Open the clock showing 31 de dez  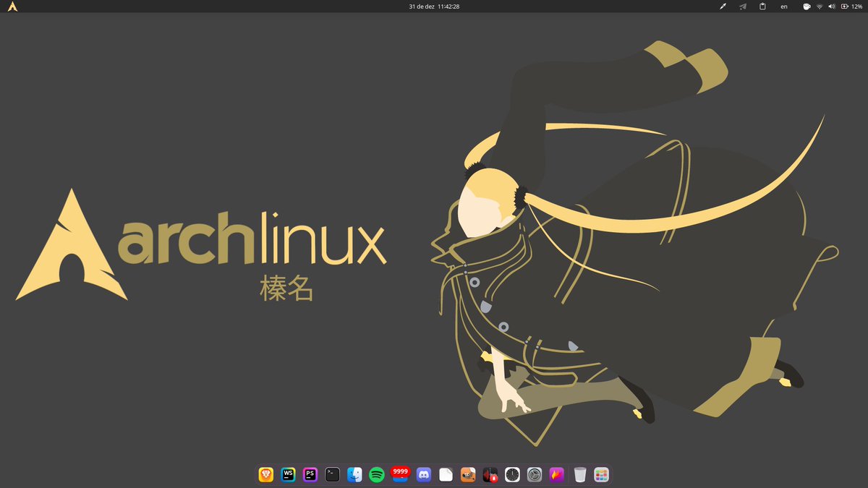click(x=434, y=7)
